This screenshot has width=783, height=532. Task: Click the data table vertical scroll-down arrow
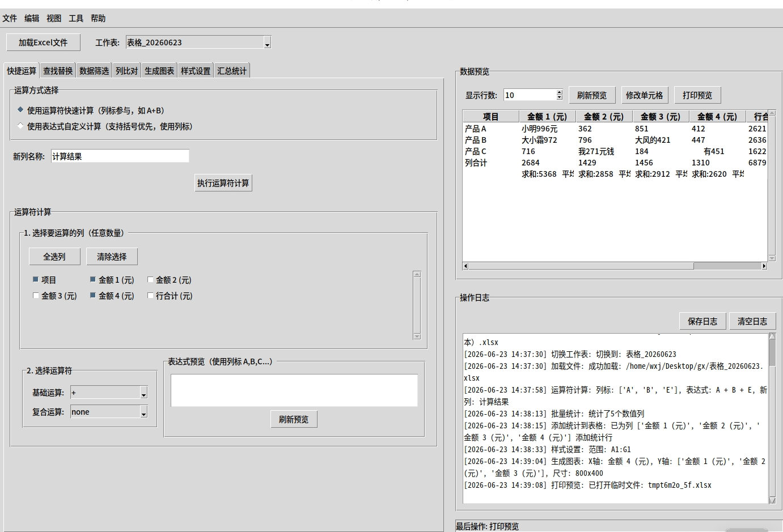tap(772, 258)
